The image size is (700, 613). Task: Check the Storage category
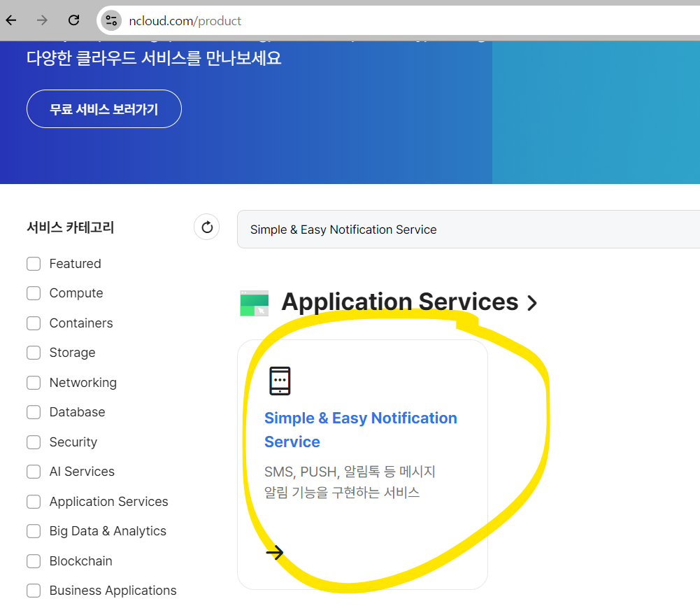click(x=34, y=353)
